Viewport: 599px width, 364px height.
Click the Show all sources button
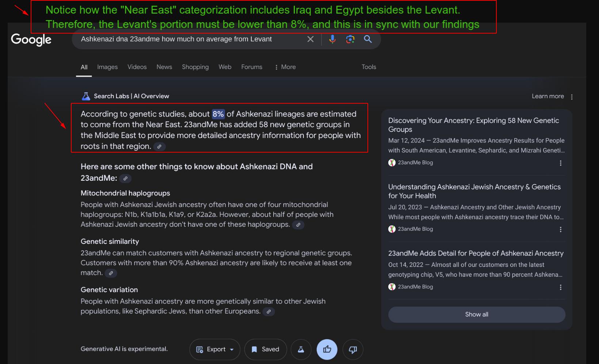[x=477, y=314]
